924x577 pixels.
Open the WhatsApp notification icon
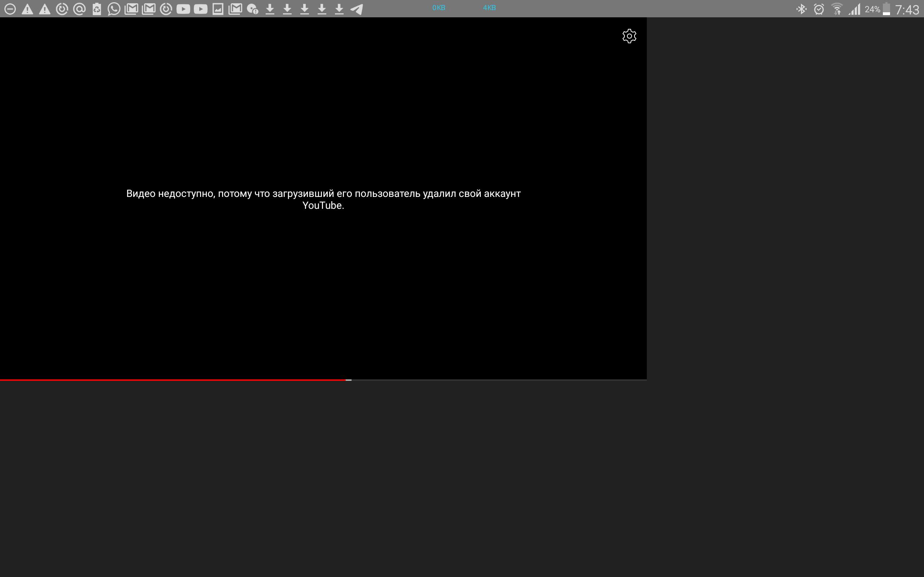point(113,8)
